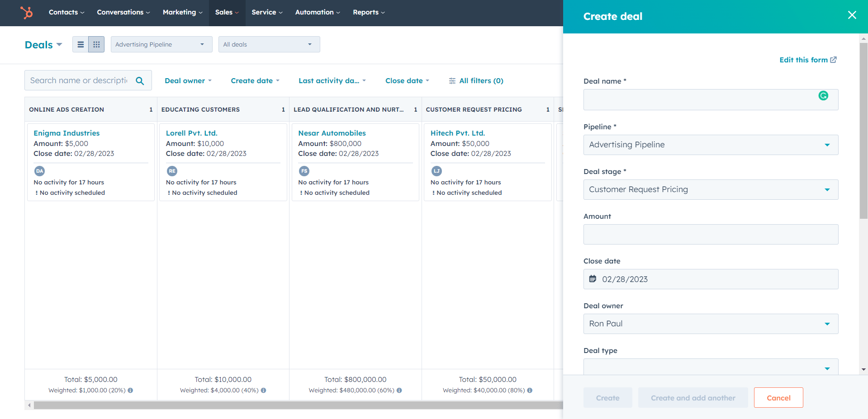
Task: Click weighted info icon under $480,000.00 (60%)
Action: click(399, 390)
